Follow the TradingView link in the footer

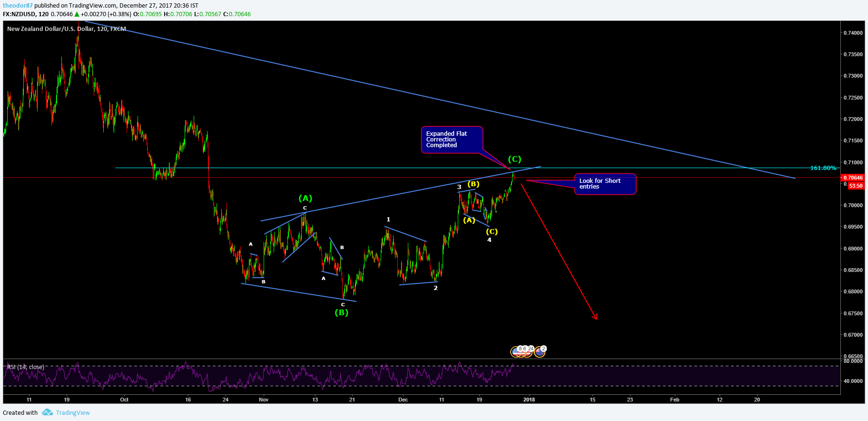[73, 413]
